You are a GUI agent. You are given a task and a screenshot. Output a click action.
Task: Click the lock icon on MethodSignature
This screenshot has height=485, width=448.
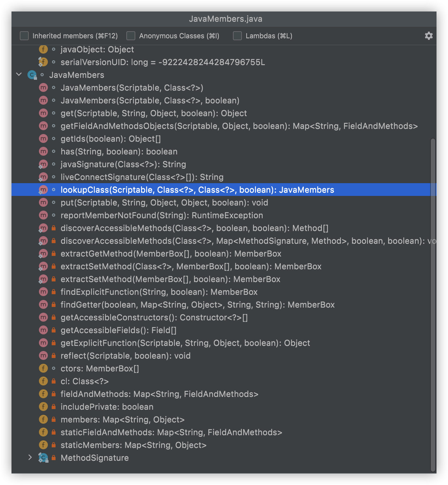[54, 458]
